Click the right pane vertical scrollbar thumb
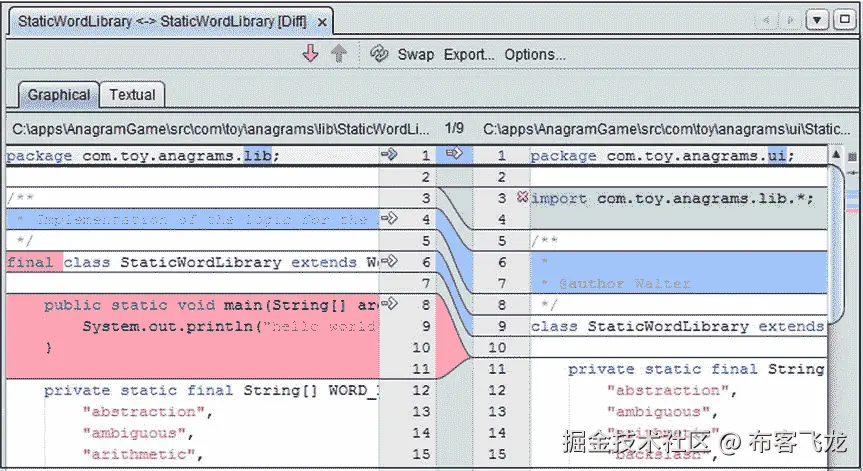Viewport: 863px width, 471px height. pyautogui.click(x=836, y=242)
